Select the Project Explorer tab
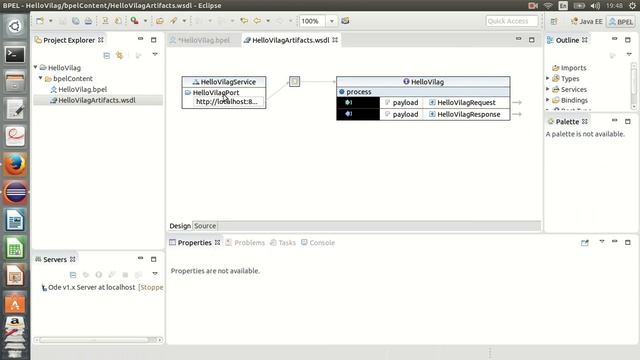The width and height of the screenshot is (640, 360). [x=69, y=40]
